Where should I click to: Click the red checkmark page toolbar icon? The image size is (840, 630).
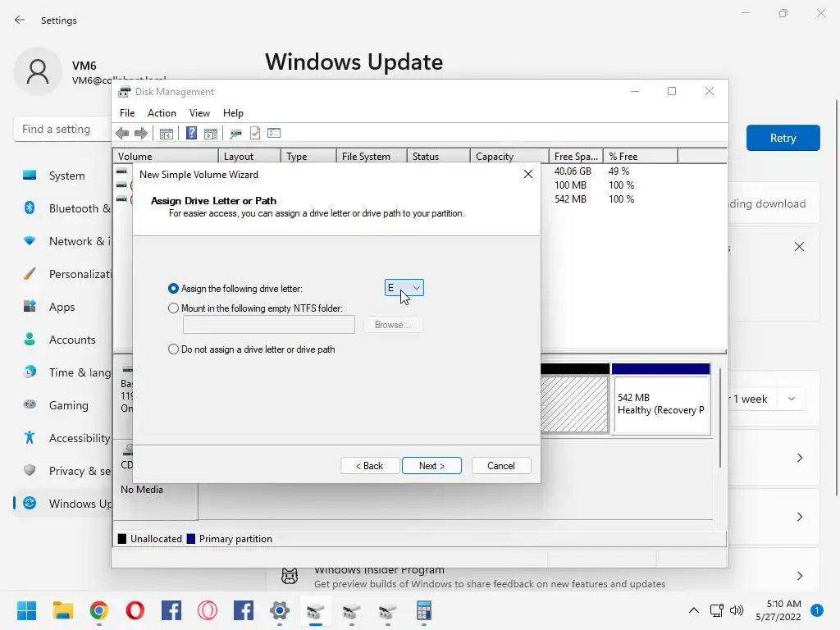point(255,133)
